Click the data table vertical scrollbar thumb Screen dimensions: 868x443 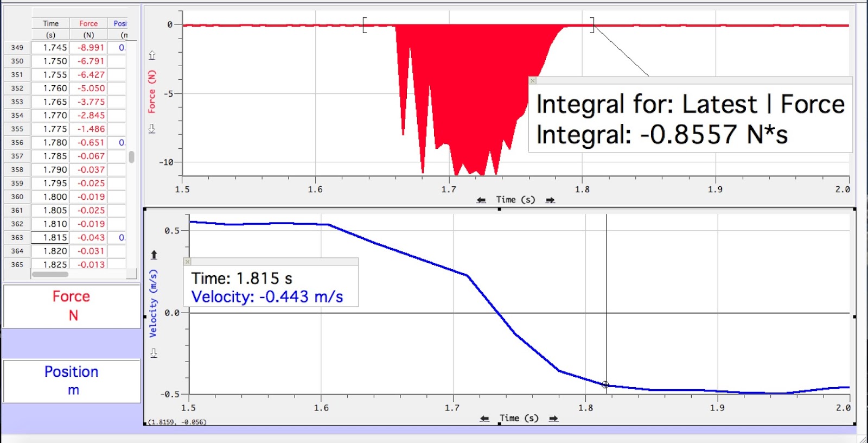click(131, 157)
